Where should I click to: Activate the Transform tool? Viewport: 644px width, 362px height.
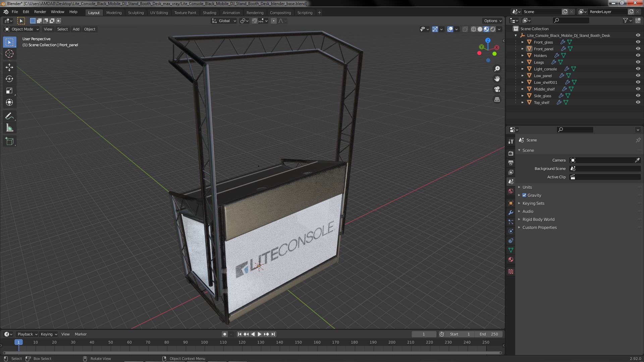(9, 103)
